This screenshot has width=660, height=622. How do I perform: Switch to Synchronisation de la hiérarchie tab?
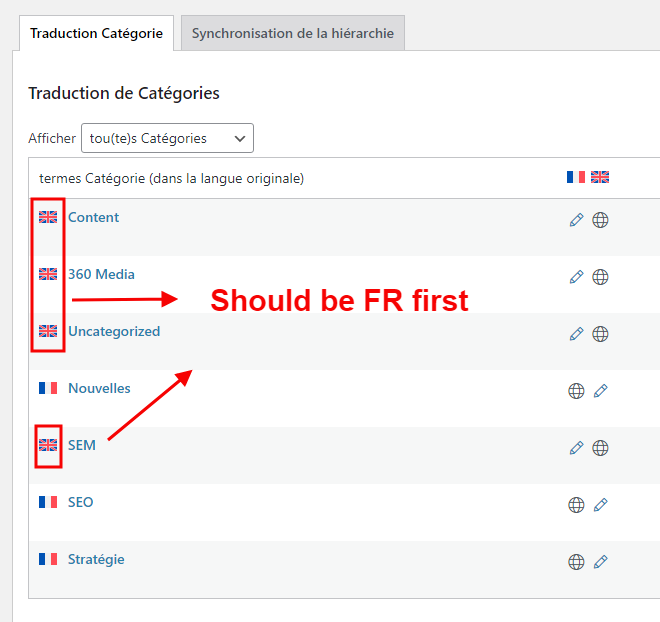pos(292,33)
